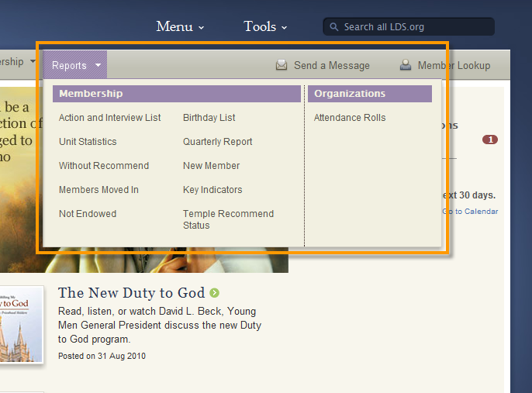Select Quarterly Report
This screenshot has height=393, width=532.
[x=217, y=142]
